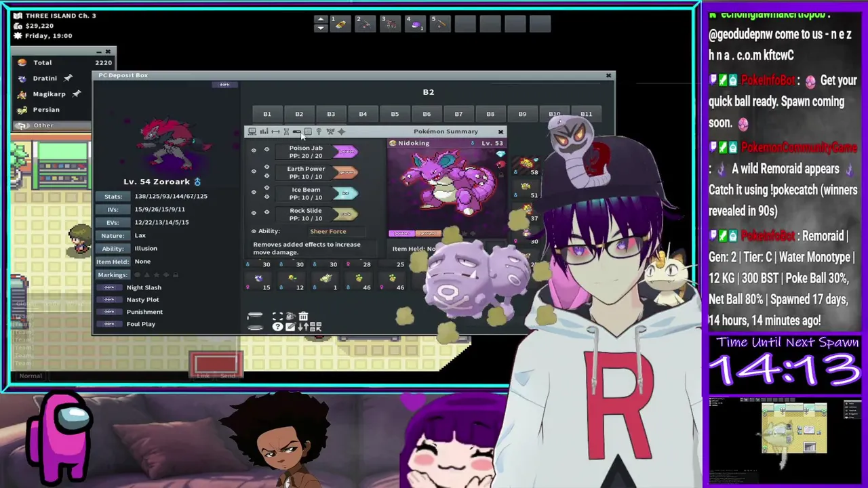This screenshot has height=488, width=868.
Task: Open box tab B9
Action: 522,114
